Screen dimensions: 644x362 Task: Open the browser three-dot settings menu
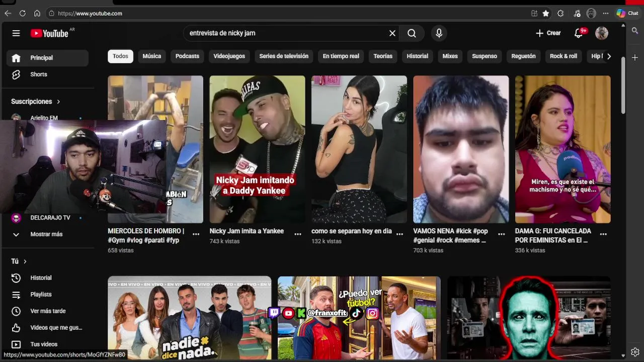click(x=605, y=14)
